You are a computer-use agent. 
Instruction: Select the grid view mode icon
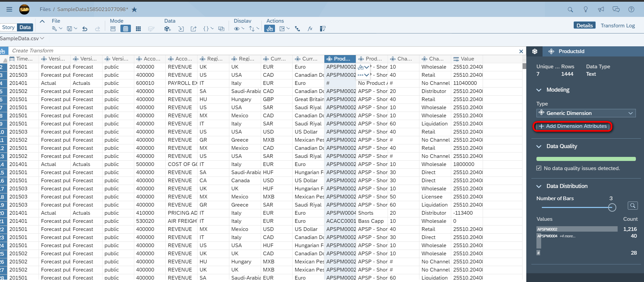pyautogui.click(x=138, y=29)
